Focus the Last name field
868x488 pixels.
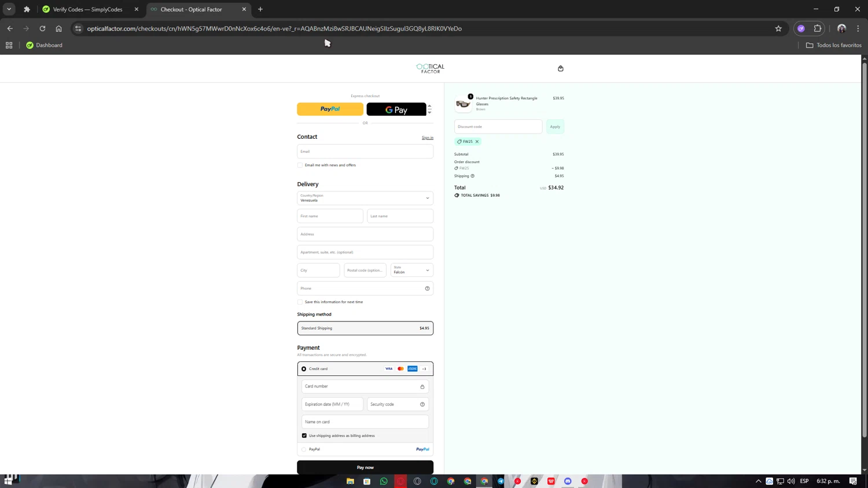click(x=400, y=216)
